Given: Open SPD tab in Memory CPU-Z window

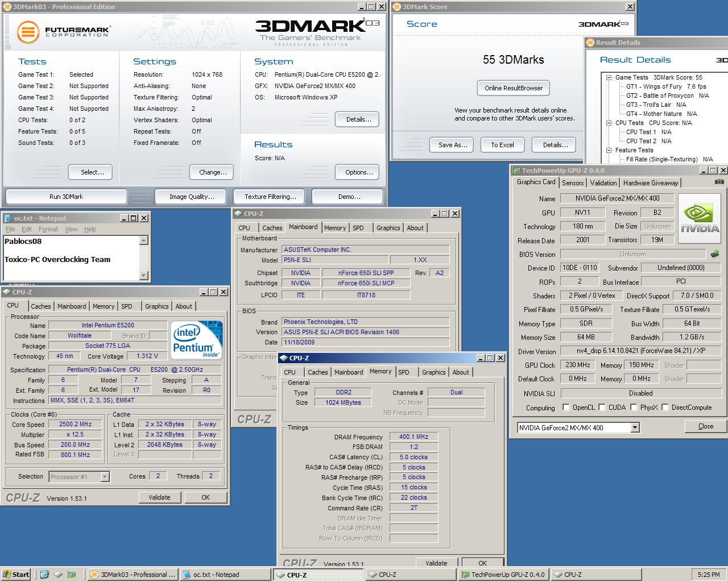Looking at the screenshot, I should click(x=404, y=372).
